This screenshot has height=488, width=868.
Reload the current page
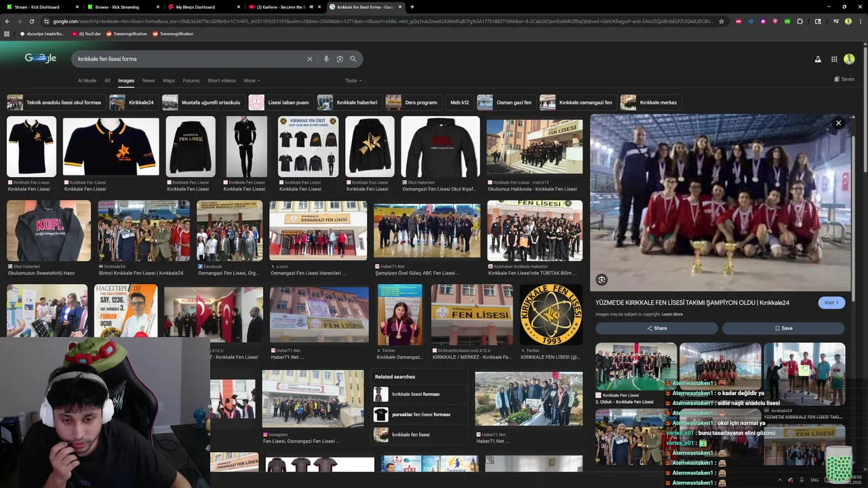(31, 21)
